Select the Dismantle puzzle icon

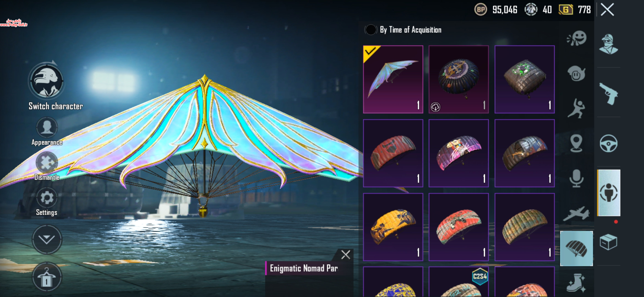[47, 163]
